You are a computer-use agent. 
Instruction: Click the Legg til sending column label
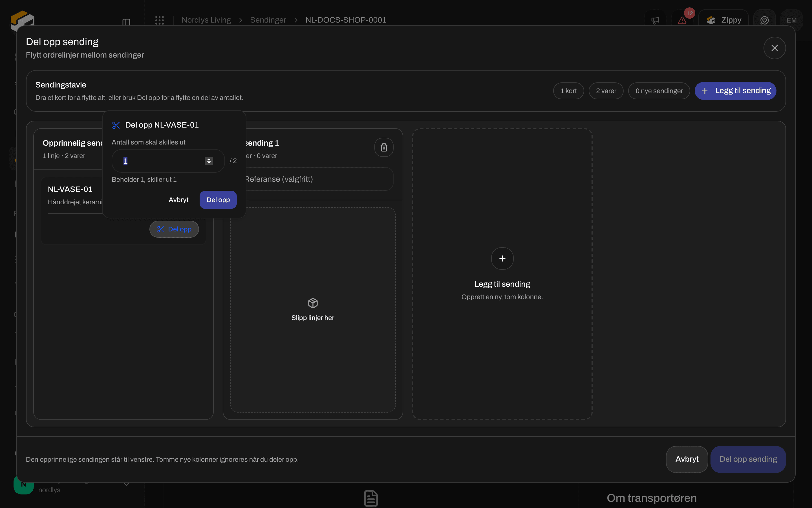(x=502, y=284)
